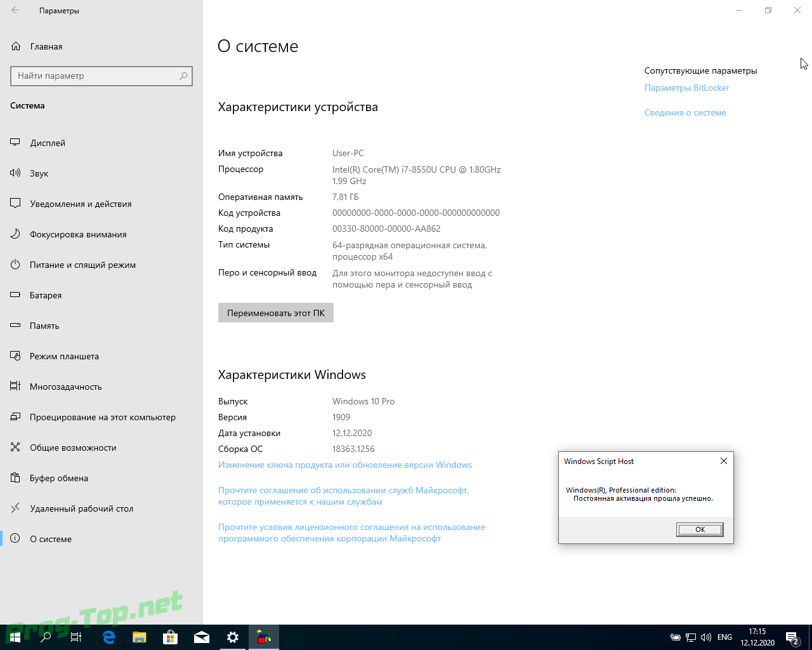Open Питание и спящий режим settings
Image resolution: width=812 pixels, height=650 pixels.
tap(101, 265)
